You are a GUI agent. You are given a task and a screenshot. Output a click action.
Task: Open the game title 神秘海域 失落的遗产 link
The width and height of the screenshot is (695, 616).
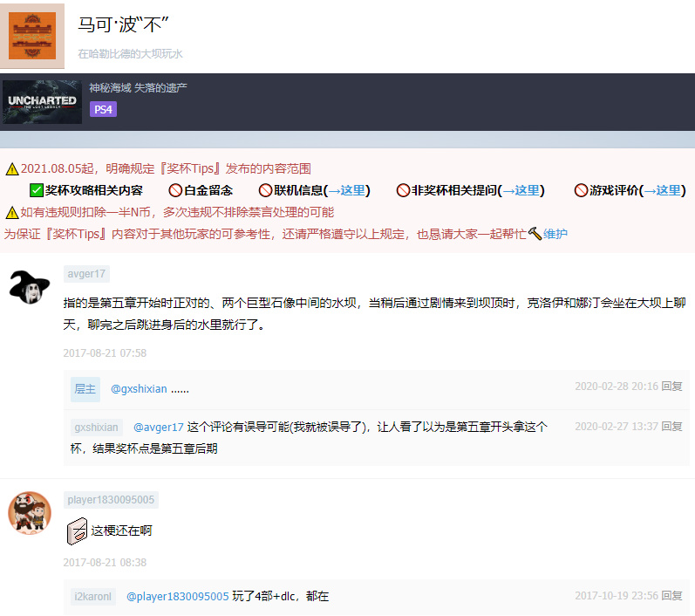coord(138,87)
